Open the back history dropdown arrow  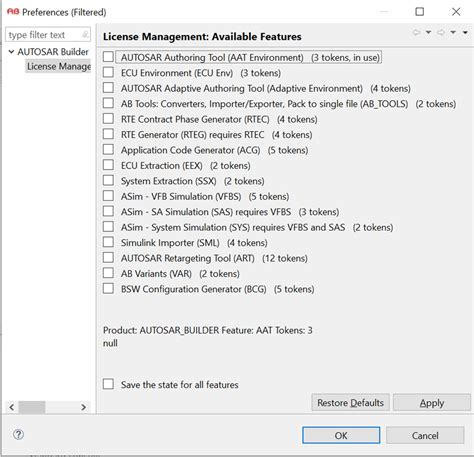(428, 32)
